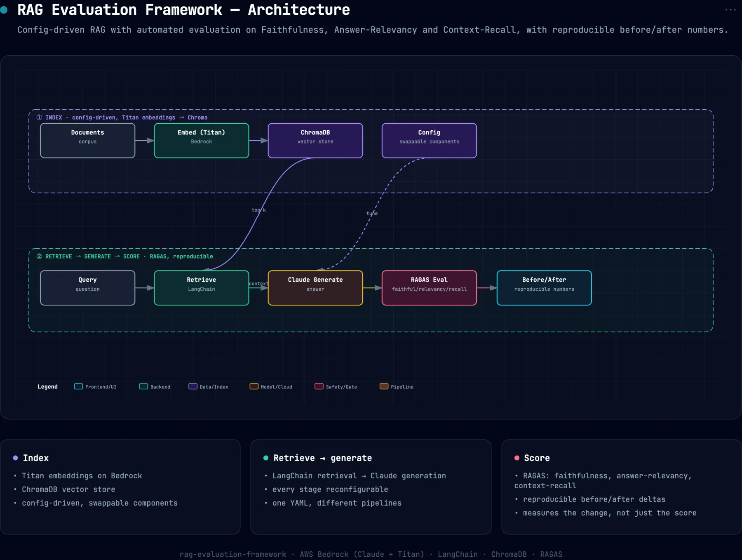Click the Model/Cloud legend swatch
This screenshot has height=560, width=742.
(254, 386)
